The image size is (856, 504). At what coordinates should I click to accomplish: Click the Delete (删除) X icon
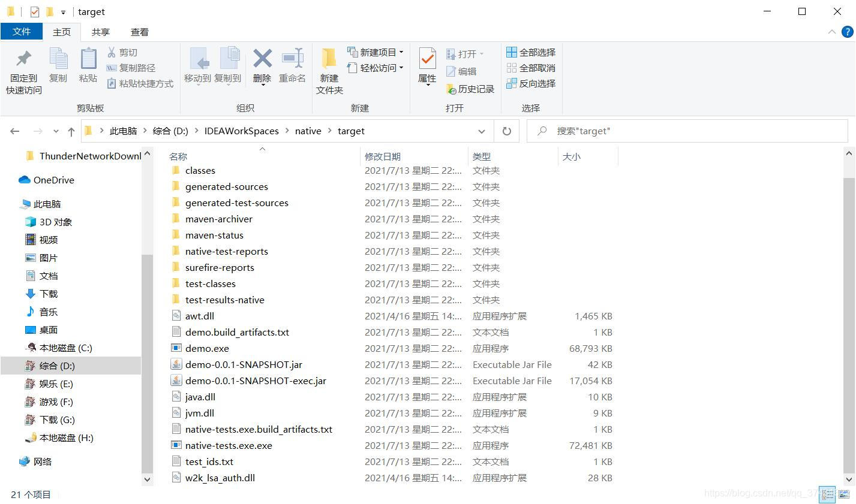click(x=262, y=59)
